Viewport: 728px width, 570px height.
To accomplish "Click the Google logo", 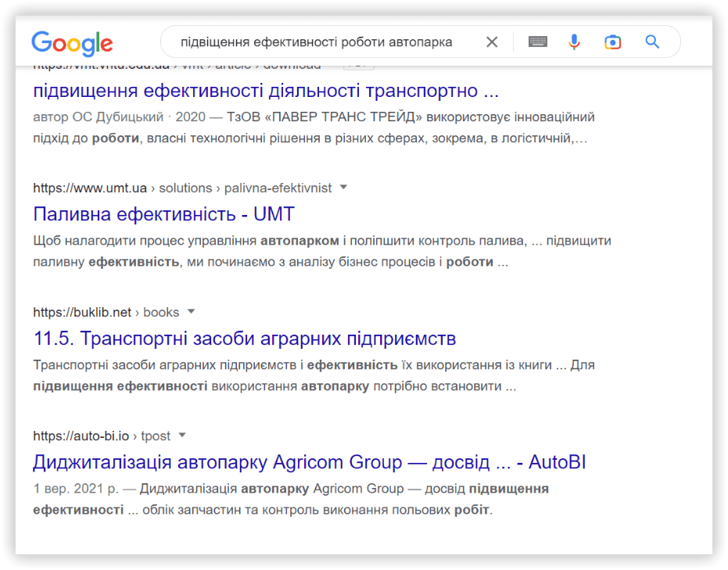I will coord(72,43).
